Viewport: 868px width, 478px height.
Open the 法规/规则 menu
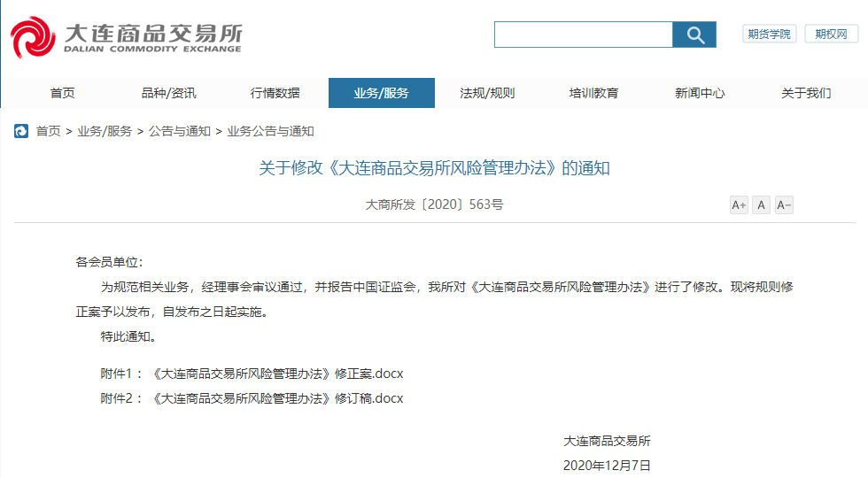point(487,93)
